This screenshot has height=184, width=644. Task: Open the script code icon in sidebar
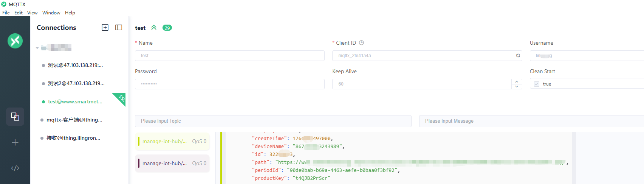[15, 168]
